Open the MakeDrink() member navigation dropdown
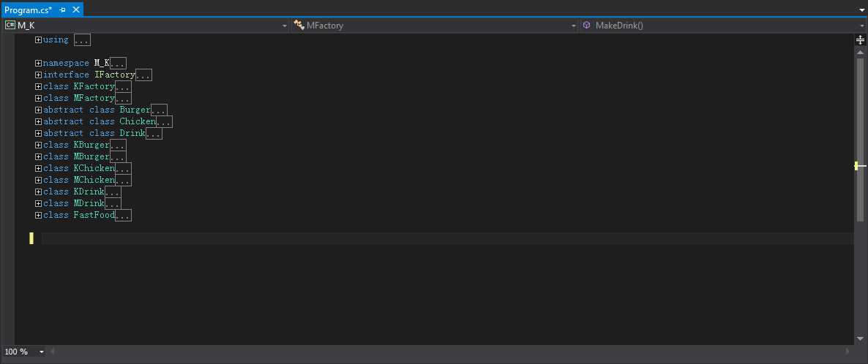The height and width of the screenshot is (364, 868). click(x=863, y=26)
